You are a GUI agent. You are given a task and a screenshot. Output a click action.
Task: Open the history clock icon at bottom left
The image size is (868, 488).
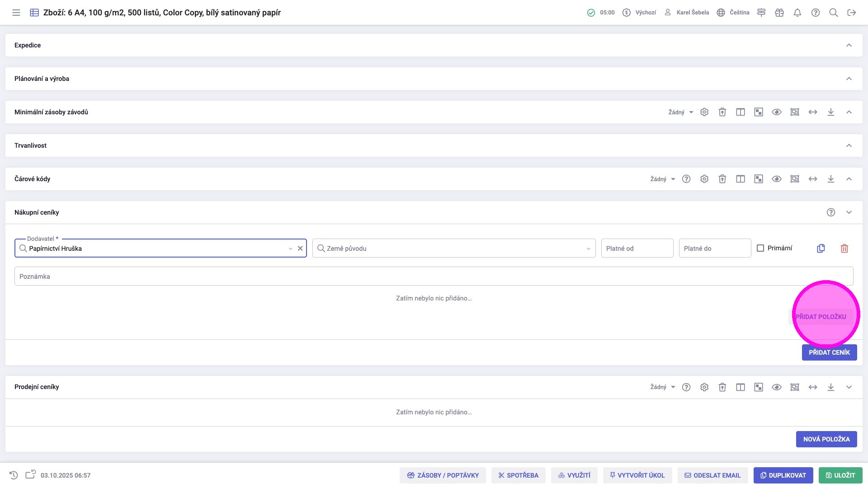(14, 475)
